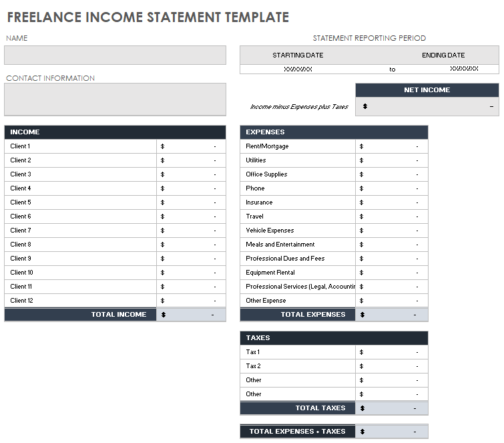Select the Total Expenses + Taxes value

coord(391,432)
